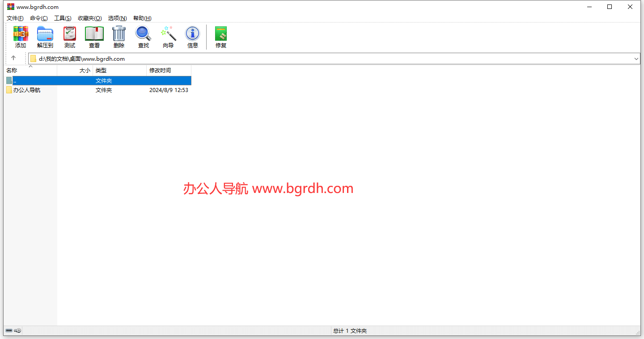This screenshot has height=339, width=644.
Task: Click the 测试 (Test) toolbar icon
Action: click(70, 34)
